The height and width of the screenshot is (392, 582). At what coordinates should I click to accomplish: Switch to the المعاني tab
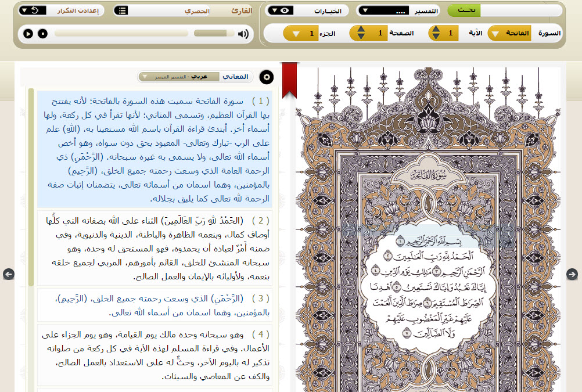point(235,77)
